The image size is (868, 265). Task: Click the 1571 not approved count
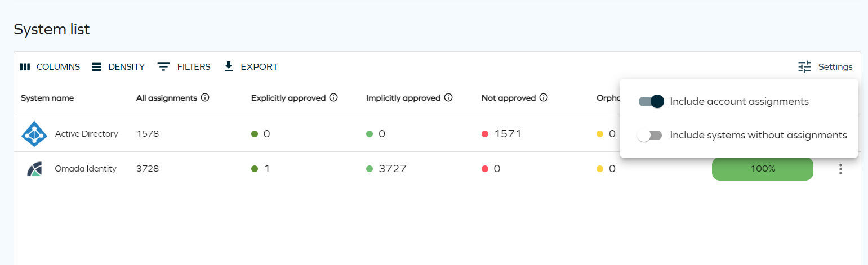508,134
